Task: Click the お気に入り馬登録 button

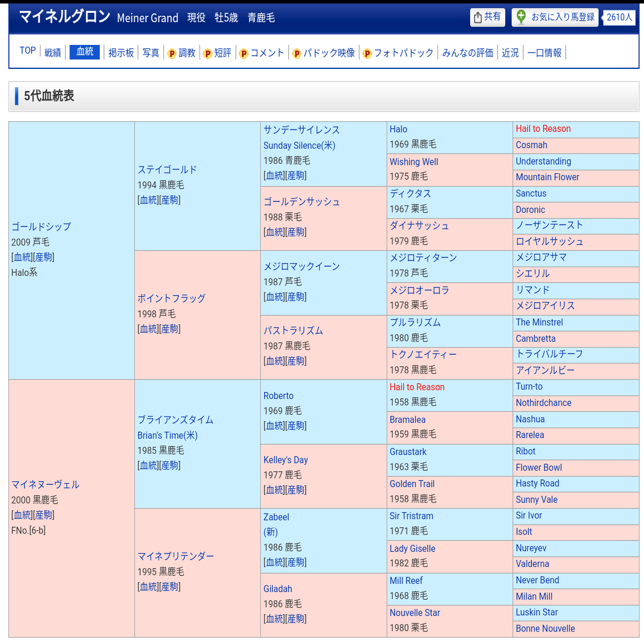Action: pyautogui.click(x=555, y=17)
